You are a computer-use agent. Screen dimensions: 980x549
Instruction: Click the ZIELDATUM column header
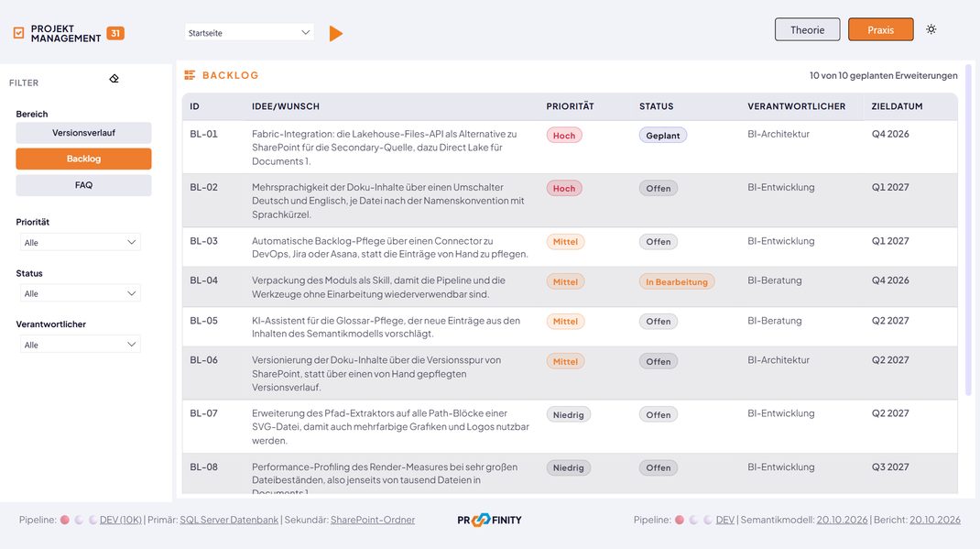897,106
